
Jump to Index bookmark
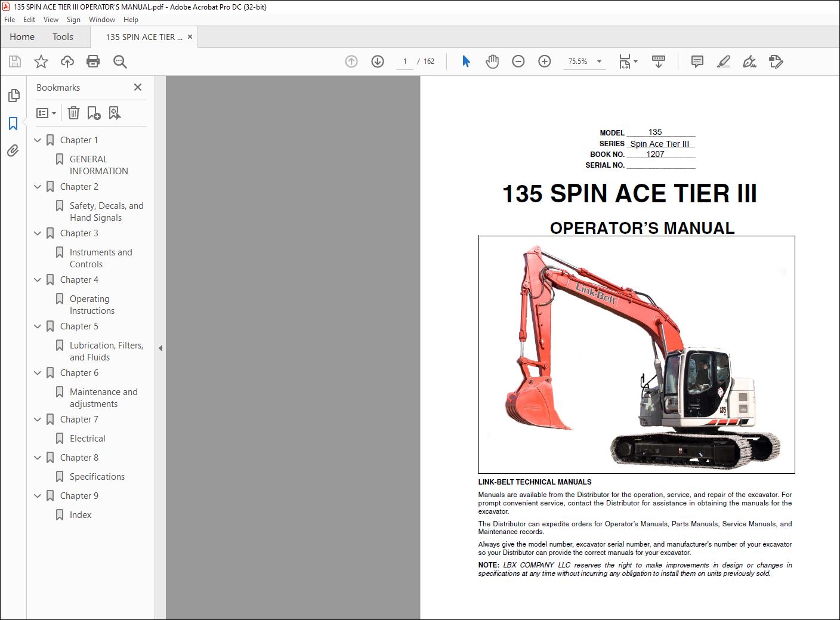(81, 515)
